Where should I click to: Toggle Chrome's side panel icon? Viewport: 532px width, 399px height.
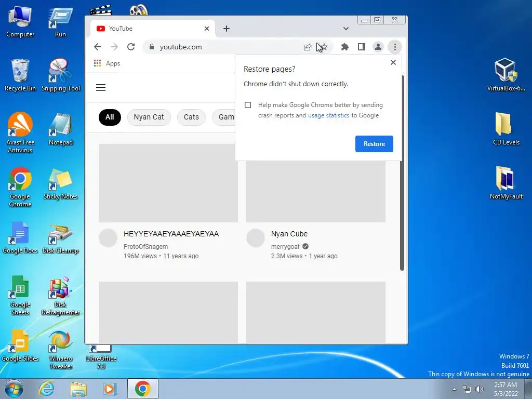[362, 47]
